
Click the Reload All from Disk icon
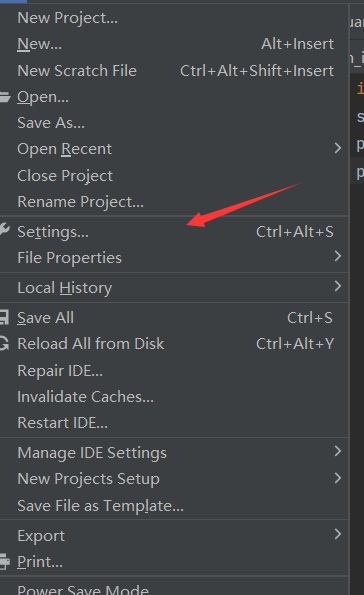tap(4, 343)
